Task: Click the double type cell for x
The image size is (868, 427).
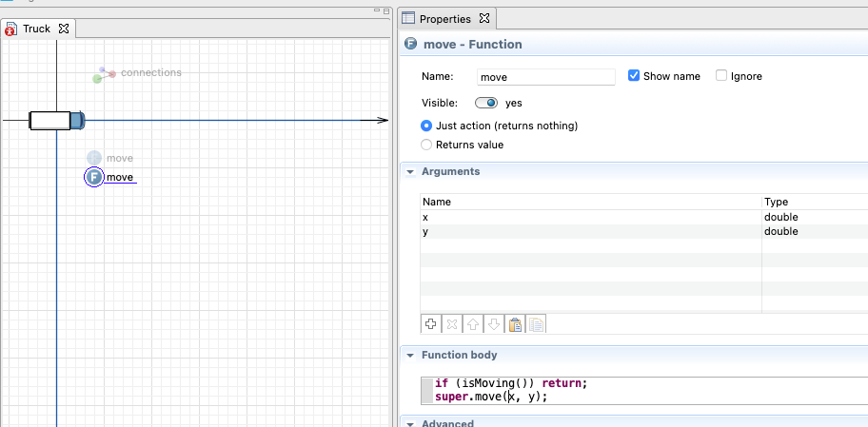Action: point(815,218)
